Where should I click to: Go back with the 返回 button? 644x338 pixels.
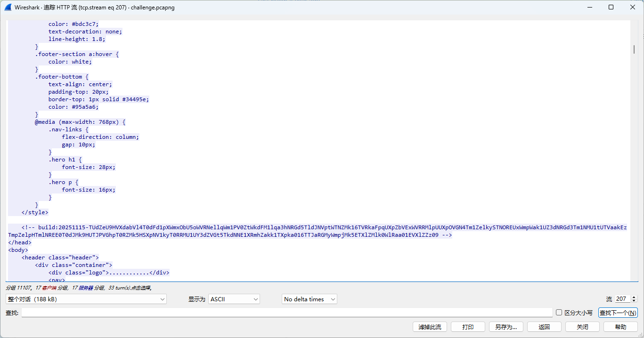point(544,327)
